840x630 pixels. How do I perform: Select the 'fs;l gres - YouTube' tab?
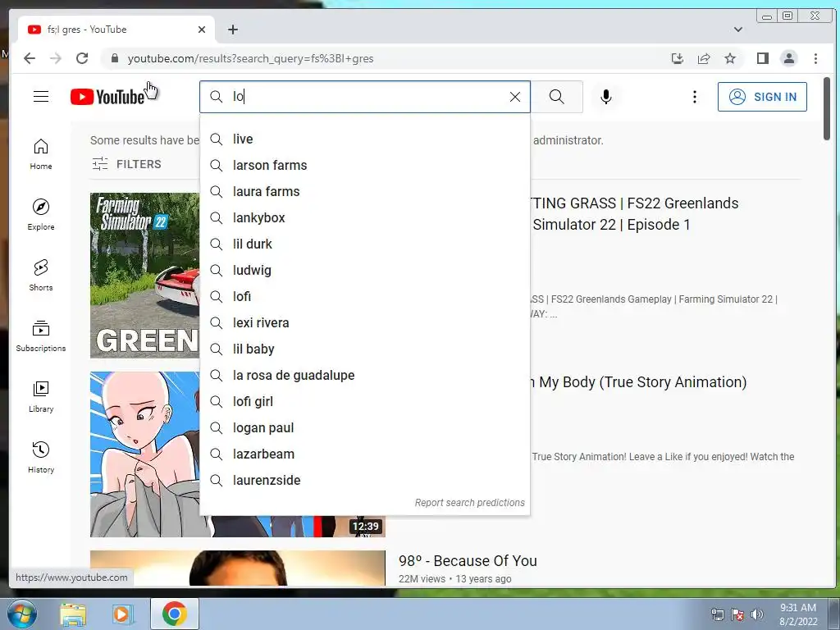(x=116, y=30)
